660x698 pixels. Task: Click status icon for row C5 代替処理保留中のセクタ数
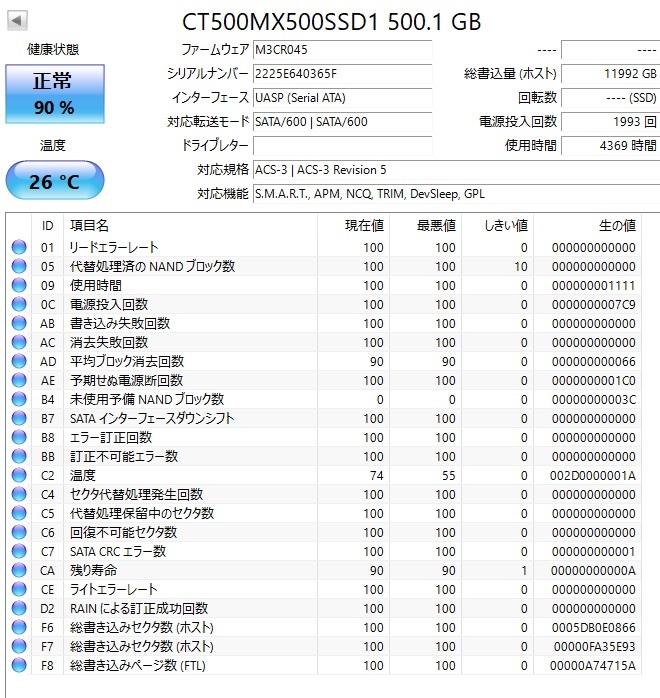[x=19, y=513]
